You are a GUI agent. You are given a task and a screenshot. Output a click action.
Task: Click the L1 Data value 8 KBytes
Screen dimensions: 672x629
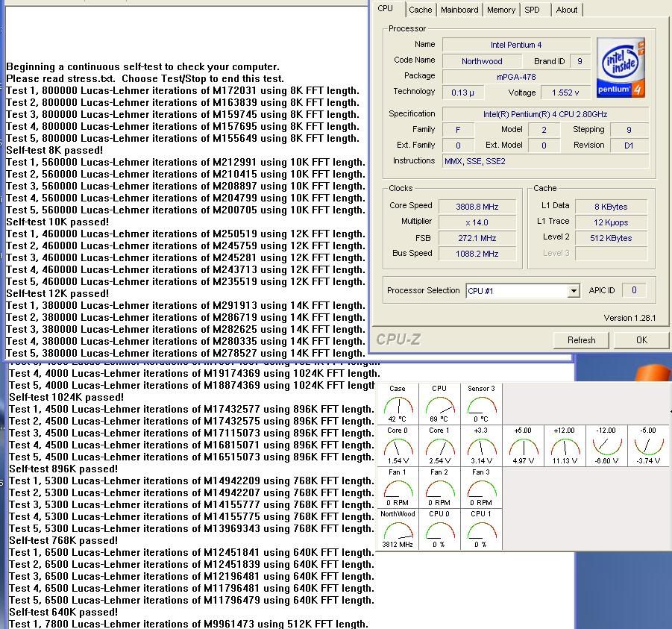pyautogui.click(x=611, y=207)
